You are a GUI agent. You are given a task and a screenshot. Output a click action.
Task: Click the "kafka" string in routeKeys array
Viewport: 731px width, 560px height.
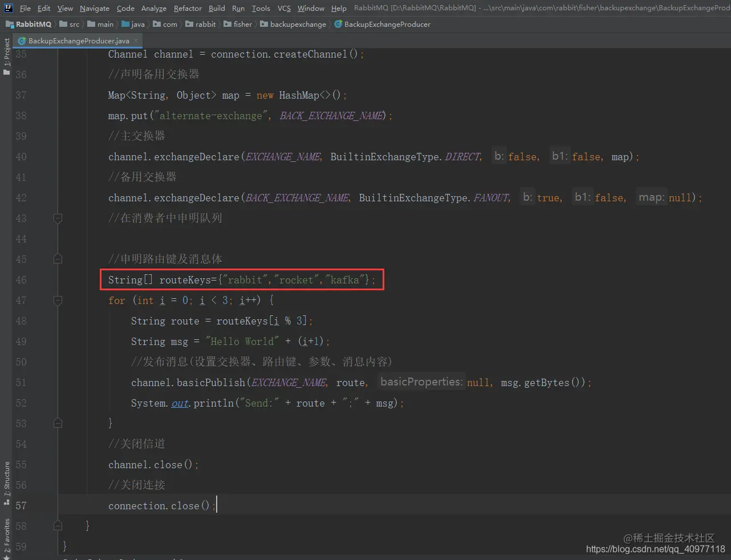click(345, 280)
